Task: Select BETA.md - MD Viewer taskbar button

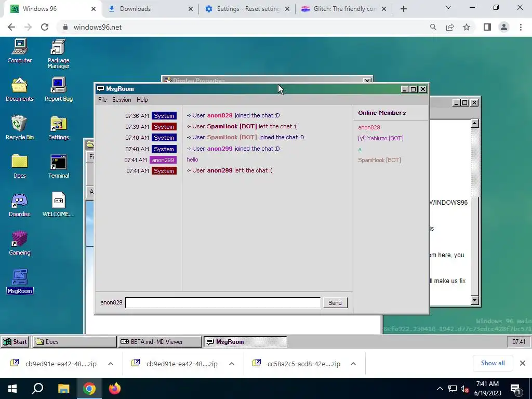Action: (x=160, y=342)
